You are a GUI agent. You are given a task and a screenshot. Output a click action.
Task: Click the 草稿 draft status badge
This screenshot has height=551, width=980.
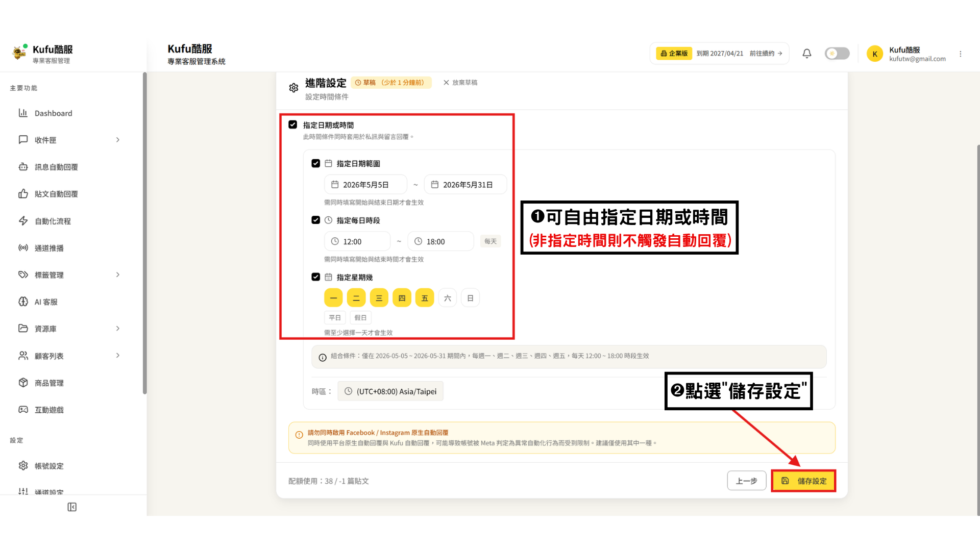[x=391, y=83]
